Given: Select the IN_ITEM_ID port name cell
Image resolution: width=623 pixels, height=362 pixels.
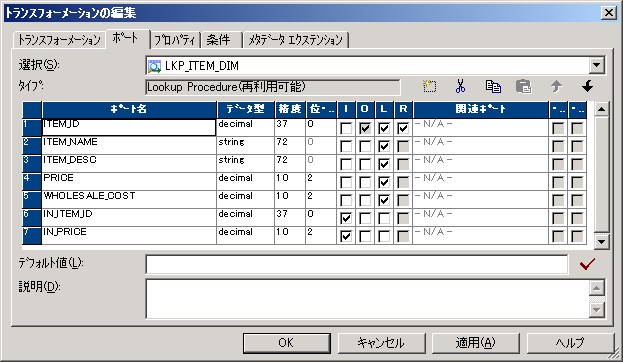Looking at the screenshot, I should tap(129, 217).
